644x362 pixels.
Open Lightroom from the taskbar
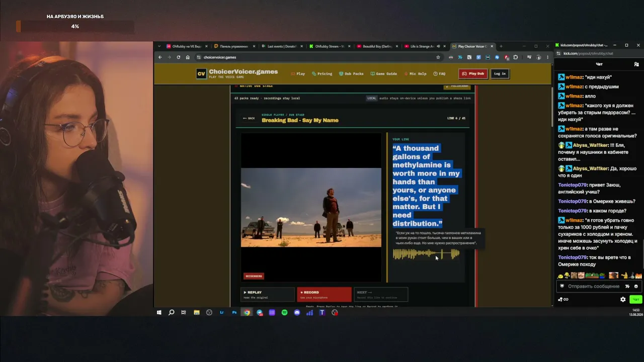coord(221,312)
